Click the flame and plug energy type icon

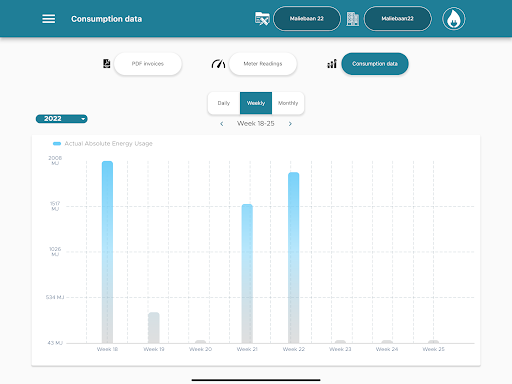click(453, 19)
